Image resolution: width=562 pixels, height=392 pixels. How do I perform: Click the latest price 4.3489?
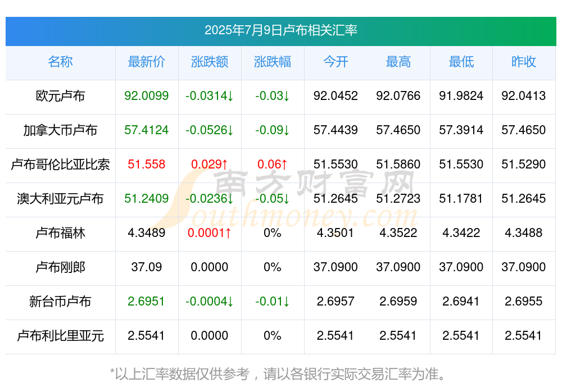(x=146, y=233)
